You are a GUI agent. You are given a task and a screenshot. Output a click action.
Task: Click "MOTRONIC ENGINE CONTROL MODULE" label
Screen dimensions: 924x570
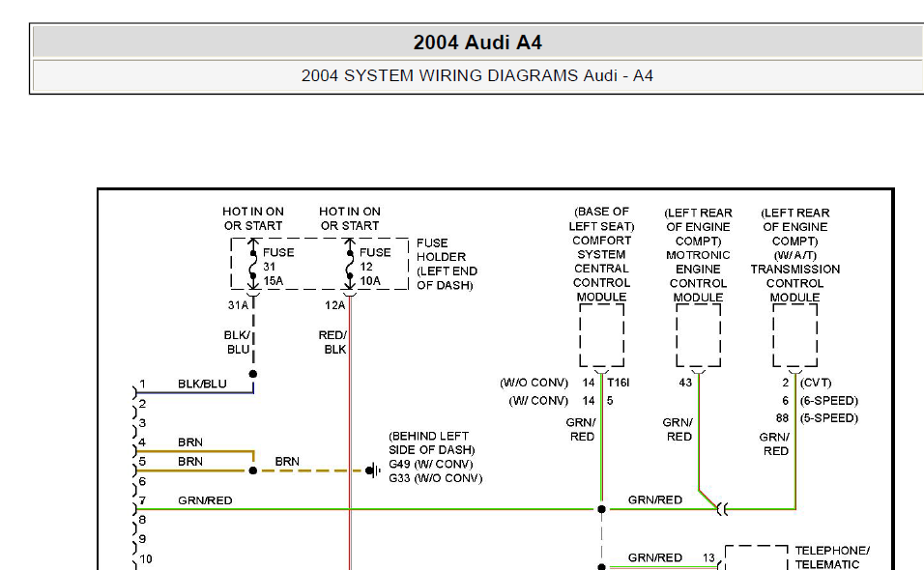698,276
